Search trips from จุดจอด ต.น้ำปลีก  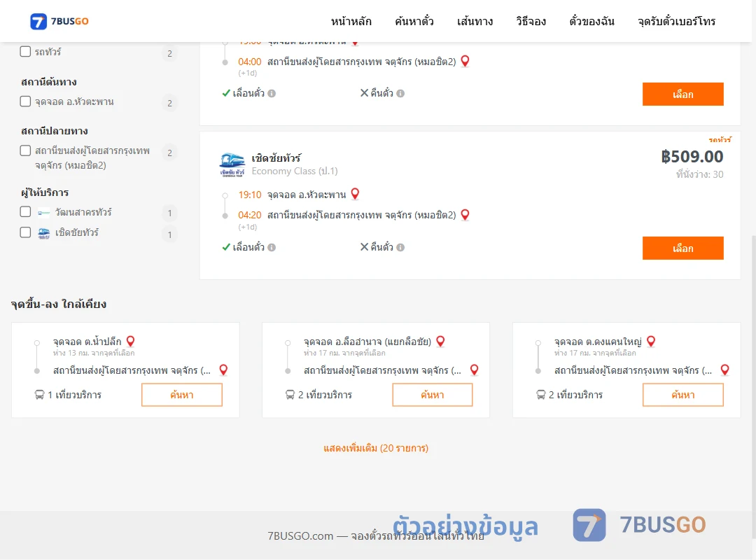tap(182, 395)
